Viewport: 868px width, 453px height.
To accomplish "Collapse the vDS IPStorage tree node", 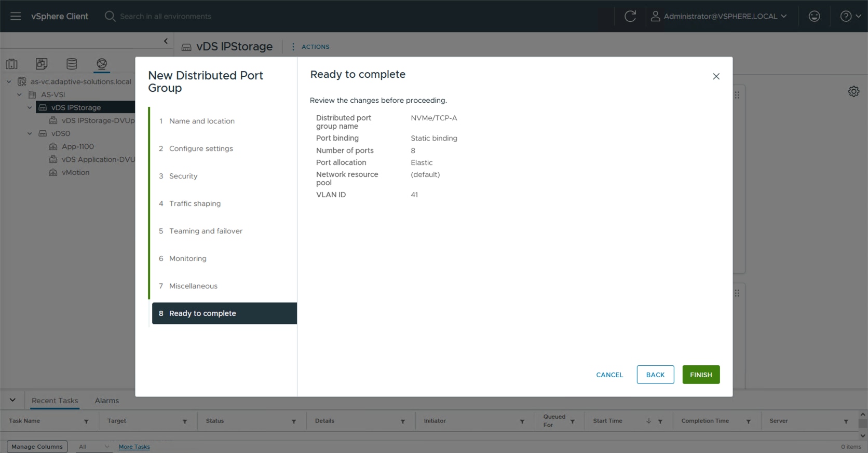I will (30, 107).
